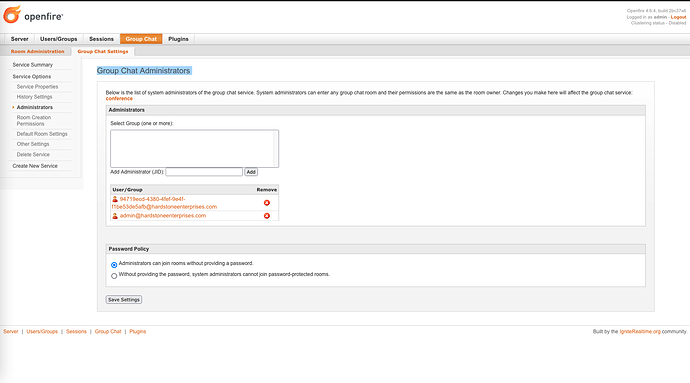Click the conference service link
Screen dimensions: 690x383
[119, 99]
